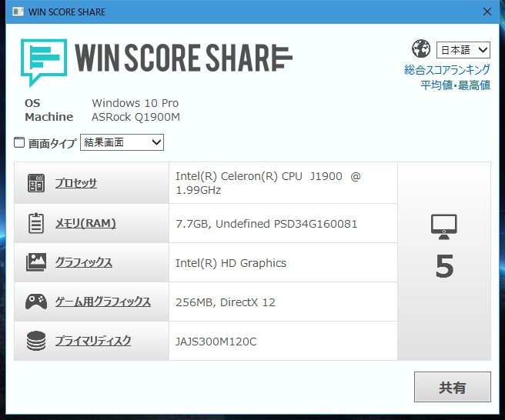Select the ゲーム用グラフィックス label link
The width and height of the screenshot is (505, 420).
tap(102, 302)
